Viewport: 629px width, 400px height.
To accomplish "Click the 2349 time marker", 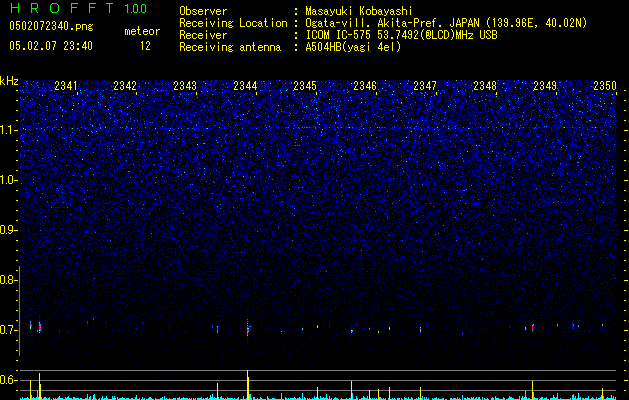I will pyautogui.click(x=545, y=85).
